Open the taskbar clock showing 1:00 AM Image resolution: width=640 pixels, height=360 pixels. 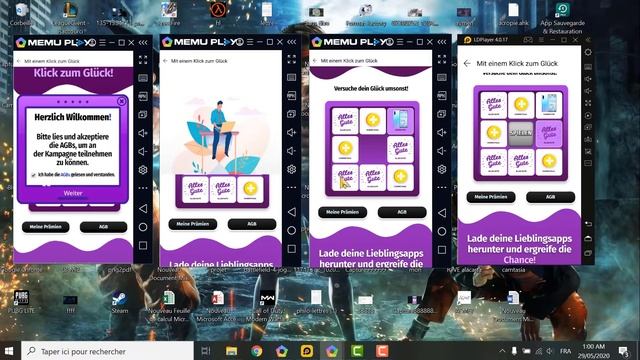click(x=594, y=351)
